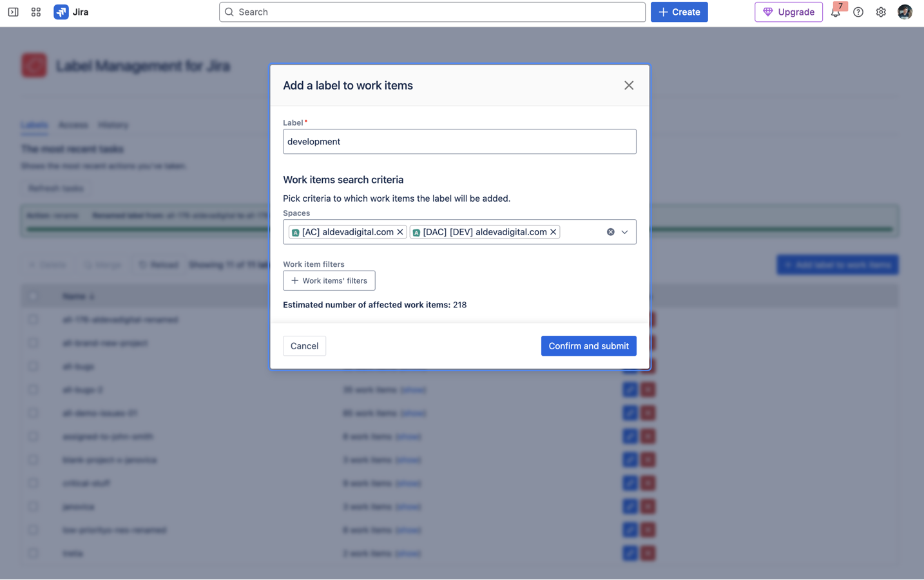Open the app switcher grid icon

[36, 12]
